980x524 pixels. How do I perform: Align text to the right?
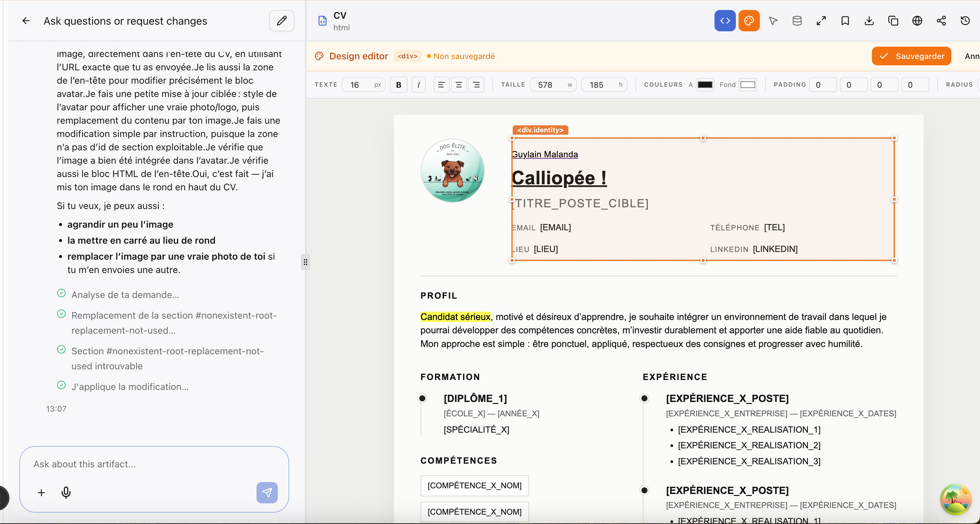point(476,85)
